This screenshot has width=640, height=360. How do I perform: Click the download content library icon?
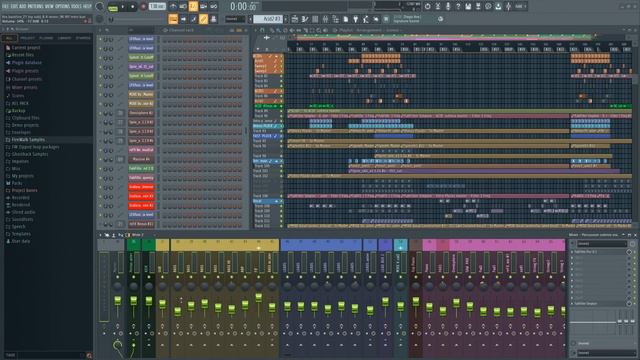click(498, 7)
